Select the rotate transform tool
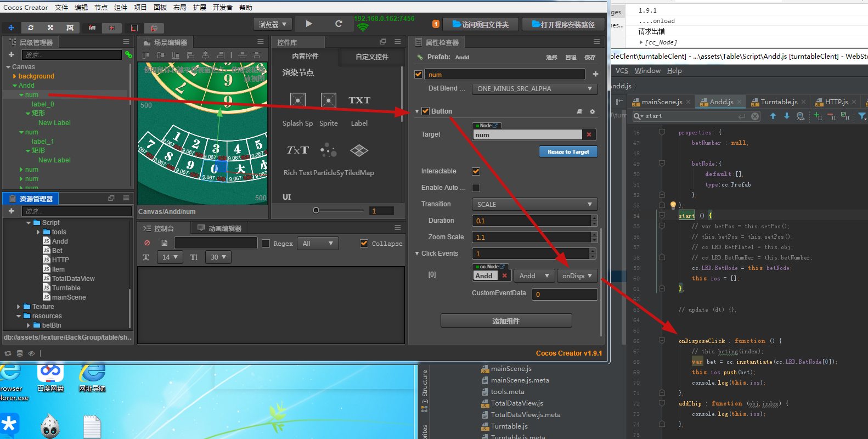The image size is (868, 439). click(31, 27)
